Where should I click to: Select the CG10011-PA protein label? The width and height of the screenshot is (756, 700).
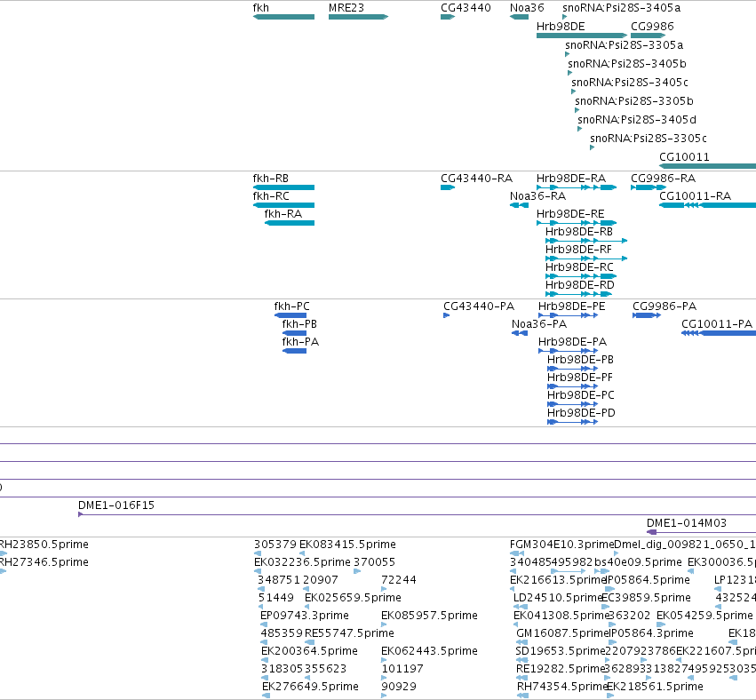click(717, 324)
